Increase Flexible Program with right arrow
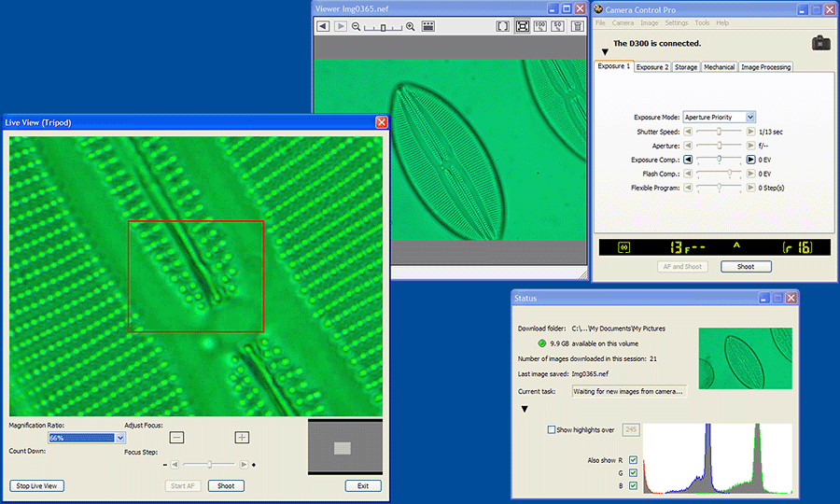The width and height of the screenshot is (840, 504). coord(750,188)
